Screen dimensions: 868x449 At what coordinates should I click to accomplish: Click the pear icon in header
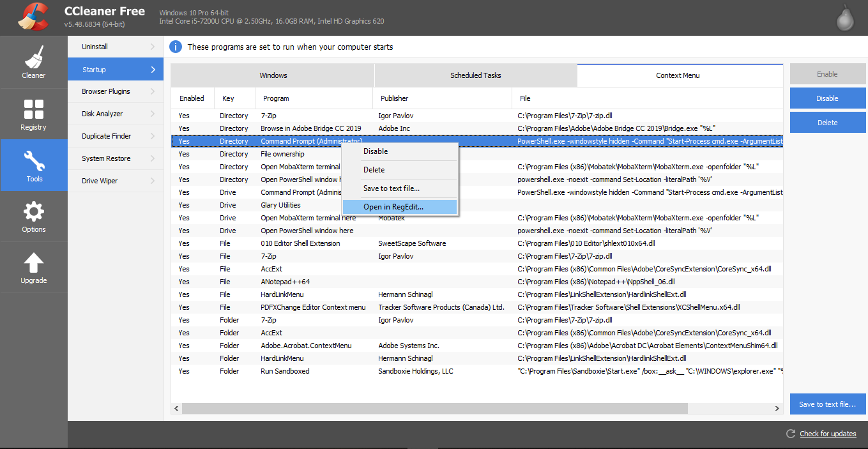(846, 18)
